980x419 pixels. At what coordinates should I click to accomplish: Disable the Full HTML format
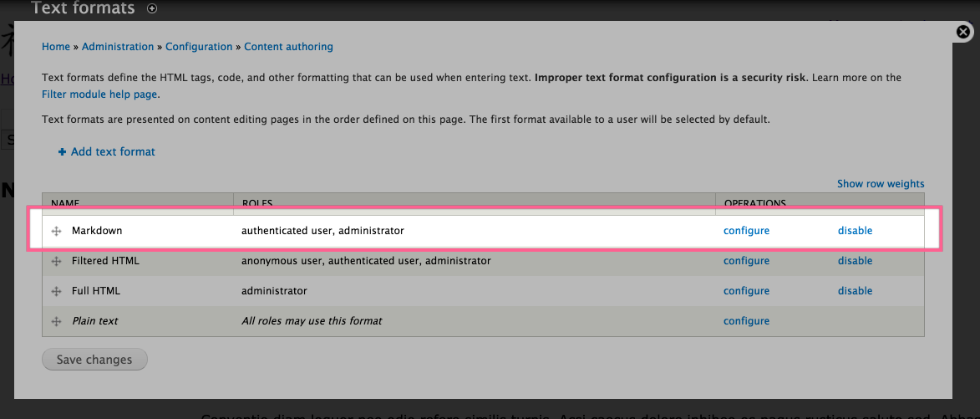coord(855,291)
